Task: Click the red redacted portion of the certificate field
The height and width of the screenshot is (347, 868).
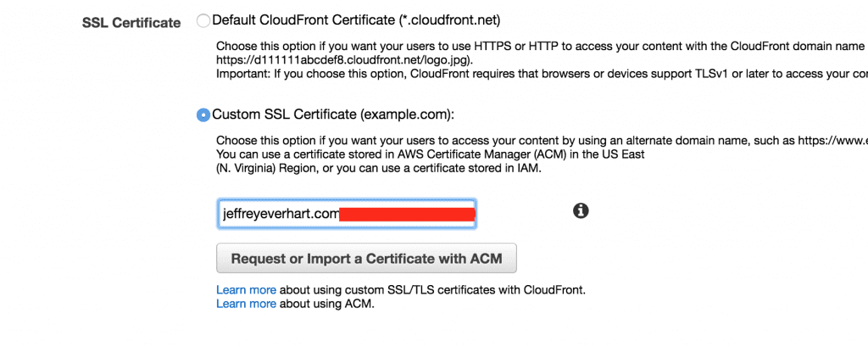Action: (407, 215)
